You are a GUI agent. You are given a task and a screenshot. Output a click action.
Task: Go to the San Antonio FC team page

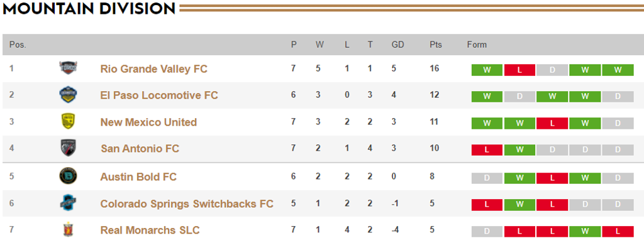(x=140, y=148)
